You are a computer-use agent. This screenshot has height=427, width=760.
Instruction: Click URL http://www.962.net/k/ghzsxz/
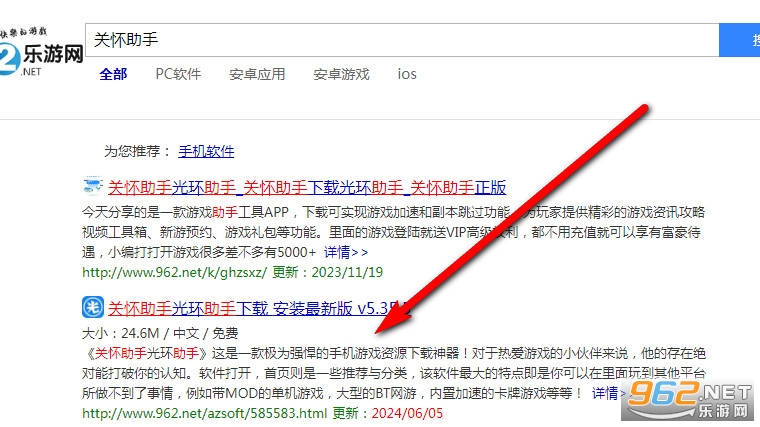coord(174,272)
